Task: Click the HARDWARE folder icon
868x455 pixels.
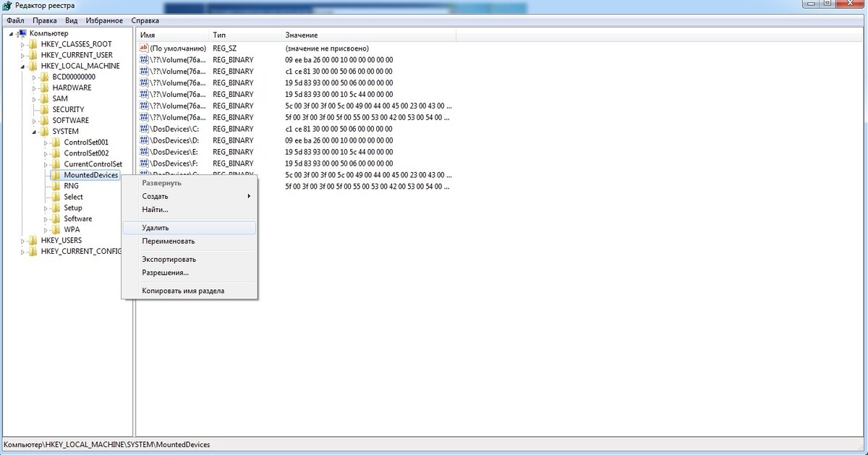Action: pos(45,88)
